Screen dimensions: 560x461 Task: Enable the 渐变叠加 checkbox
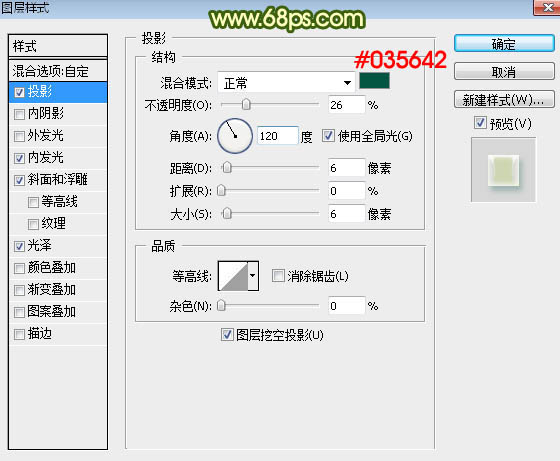point(19,290)
